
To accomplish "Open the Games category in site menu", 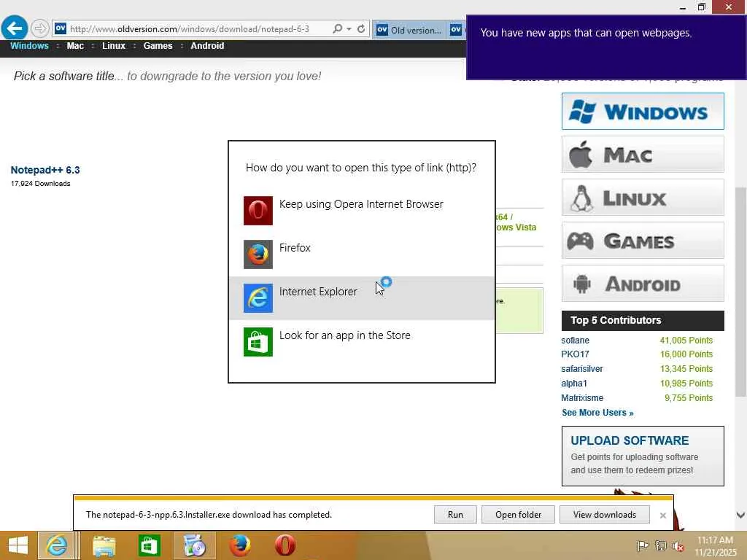I will pyautogui.click(x=158, y=46).
